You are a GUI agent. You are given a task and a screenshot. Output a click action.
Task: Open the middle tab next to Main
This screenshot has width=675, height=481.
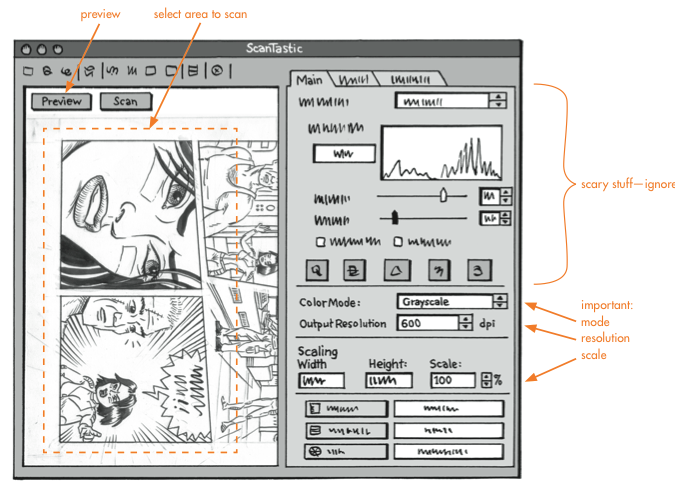point(354,80)
